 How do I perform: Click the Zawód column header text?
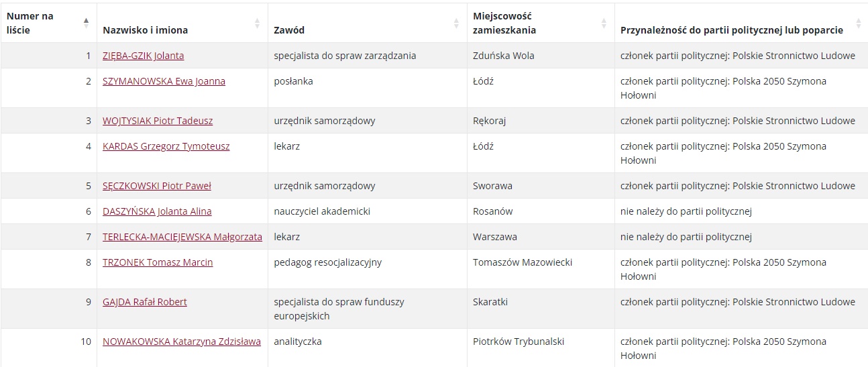pyautogui.click(x=289, y=30)
